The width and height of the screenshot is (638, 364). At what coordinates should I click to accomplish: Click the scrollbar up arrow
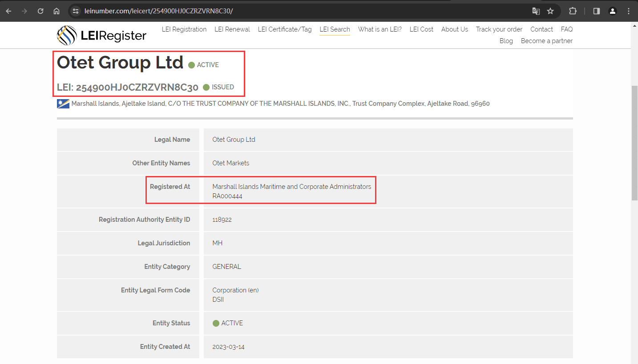click(x=634, y=26)
